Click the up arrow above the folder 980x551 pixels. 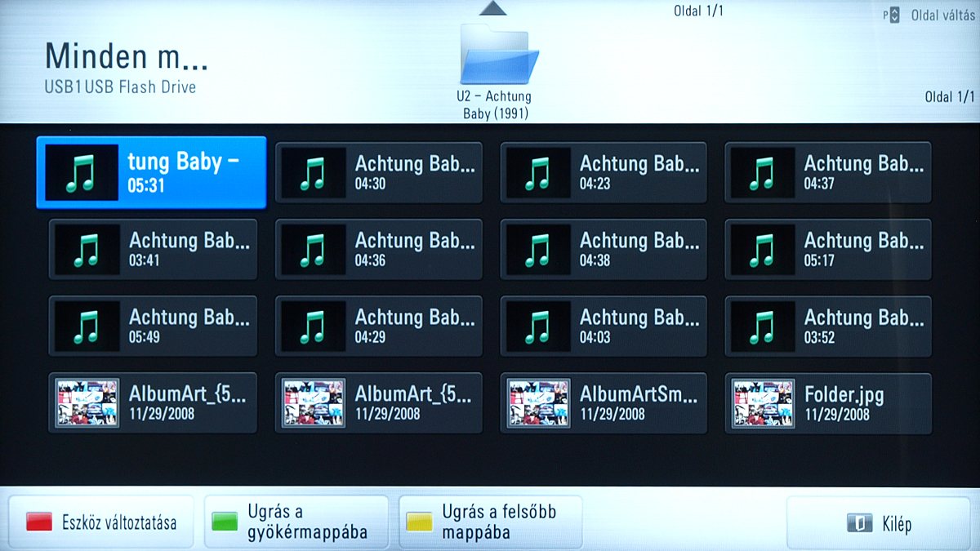coord(493,8)
